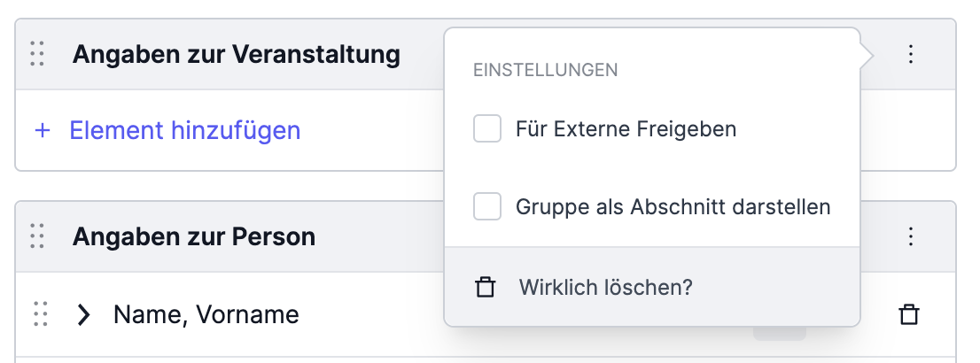Click the plus icon before Element hinzufügen
The width and height of the screenshot is (980, 363).
42,130
